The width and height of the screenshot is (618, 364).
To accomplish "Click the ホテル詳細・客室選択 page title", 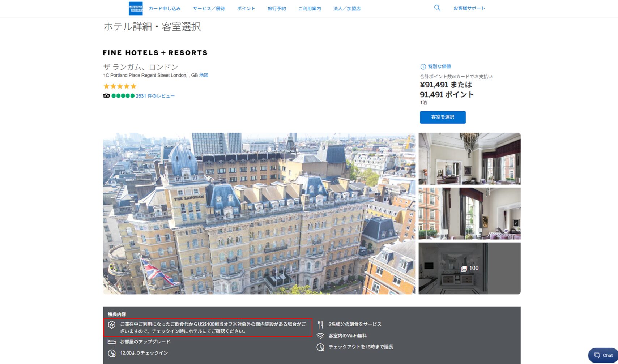I will click(x=152, y=26).
